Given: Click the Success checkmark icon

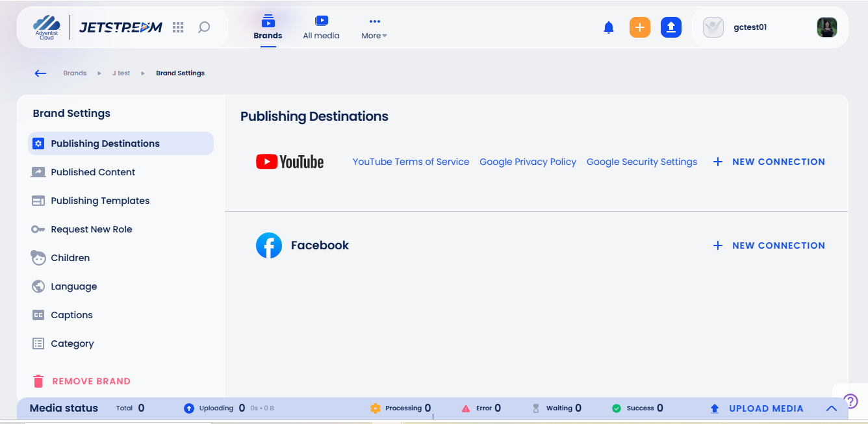Looking at the screenshot, I should click(617, 408).
